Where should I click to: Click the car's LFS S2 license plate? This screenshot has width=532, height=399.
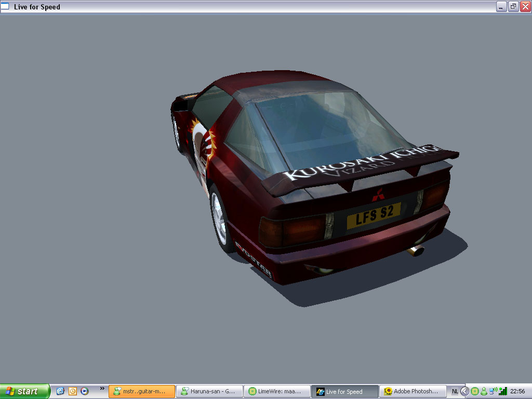click(374, 215)
